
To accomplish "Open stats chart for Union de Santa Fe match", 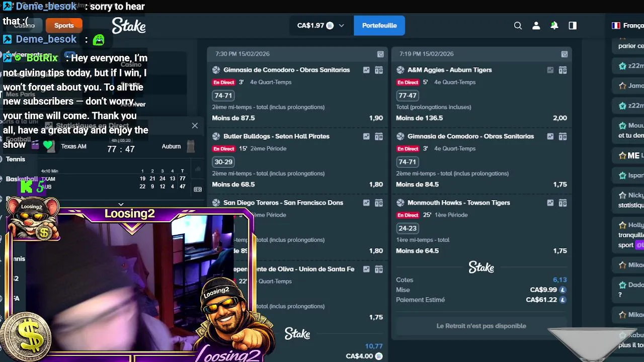I will [x=366, y=269].
